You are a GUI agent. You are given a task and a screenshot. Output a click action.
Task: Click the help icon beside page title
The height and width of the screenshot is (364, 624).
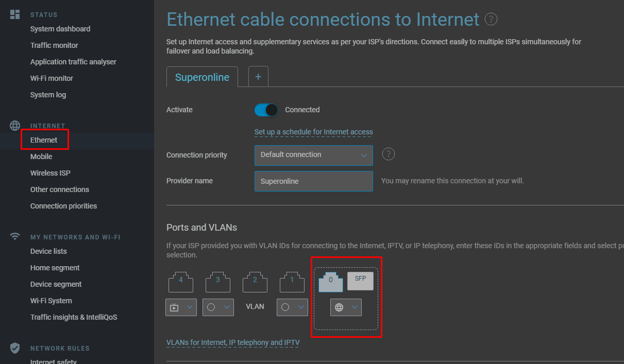click(x=491, y=20)
